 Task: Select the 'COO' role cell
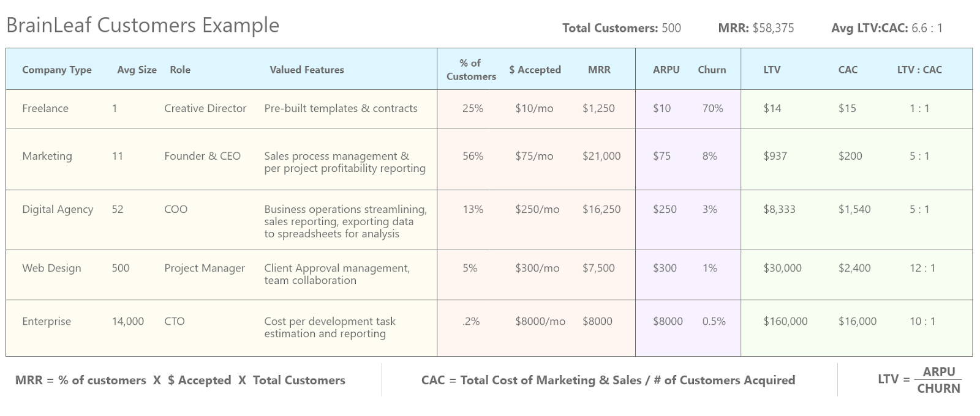click(x=176, y=209)
